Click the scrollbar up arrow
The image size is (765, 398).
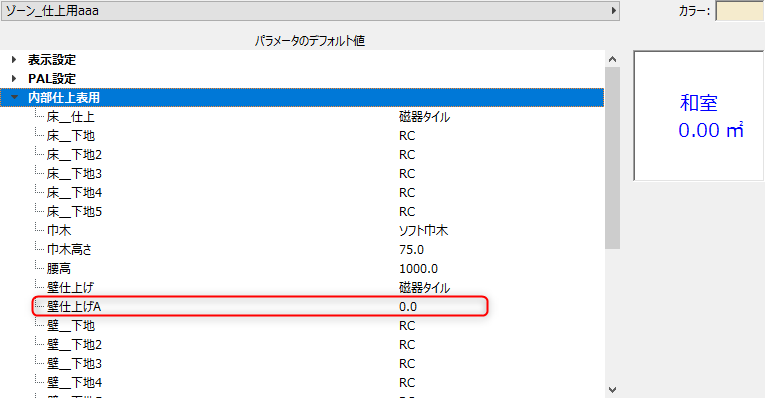pyautogui.click(x=613, y=59)
